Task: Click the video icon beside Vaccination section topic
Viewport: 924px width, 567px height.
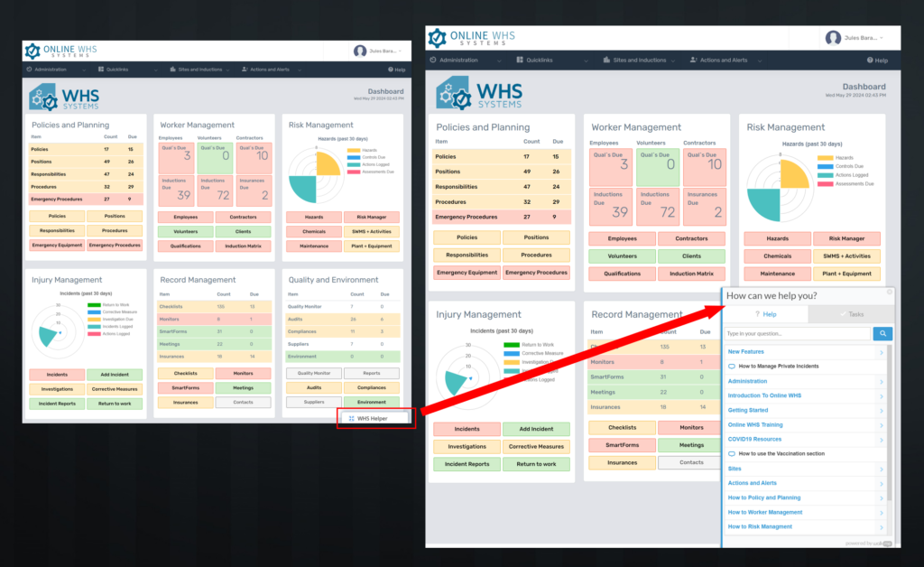Action: [732, 453]
